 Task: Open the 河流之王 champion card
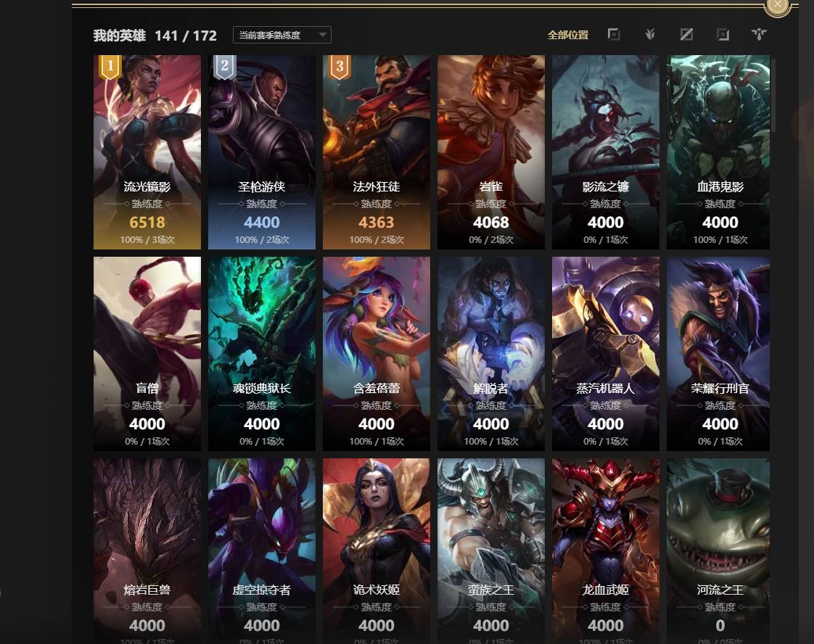718,551
